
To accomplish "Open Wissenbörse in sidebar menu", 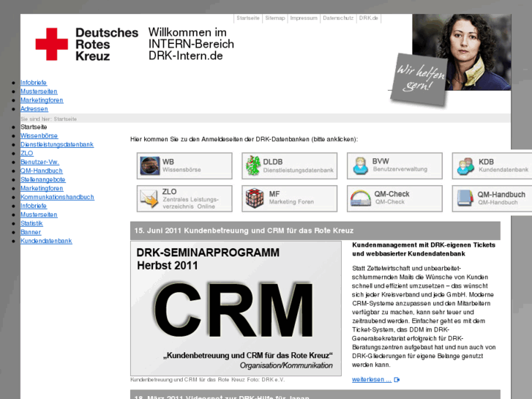I will pos(39,136).
